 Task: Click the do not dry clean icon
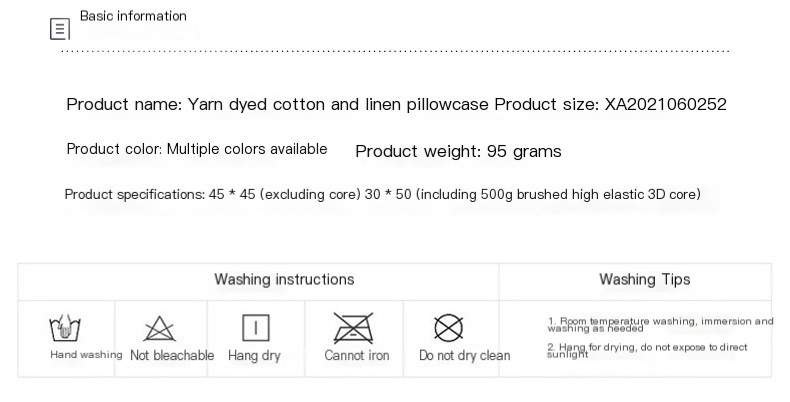coord(448,328)
